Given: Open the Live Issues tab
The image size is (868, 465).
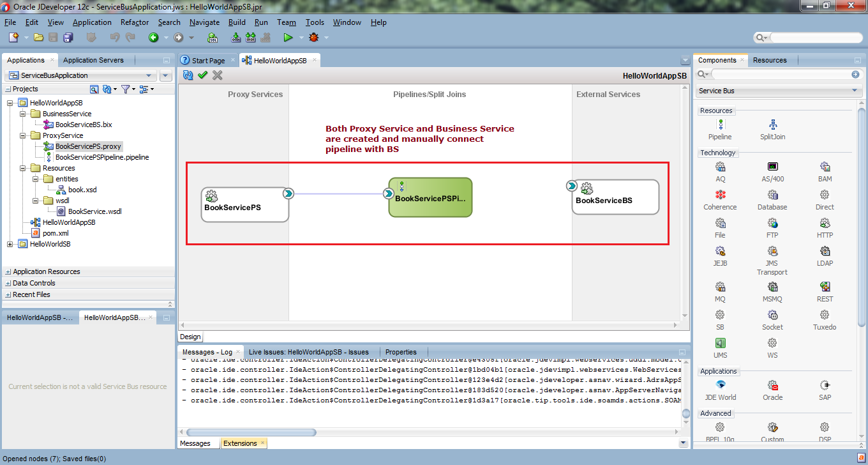Looking at the screenshot, I should pyautogui.click(x=309, y=352).
